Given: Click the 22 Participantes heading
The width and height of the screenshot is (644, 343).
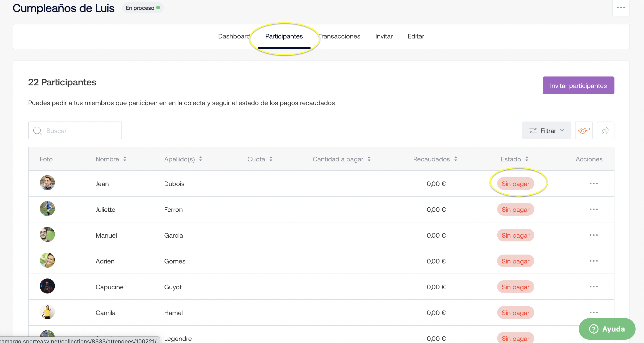Looking at the screenshot, I should pyautogui.click(x=62, y=82).
